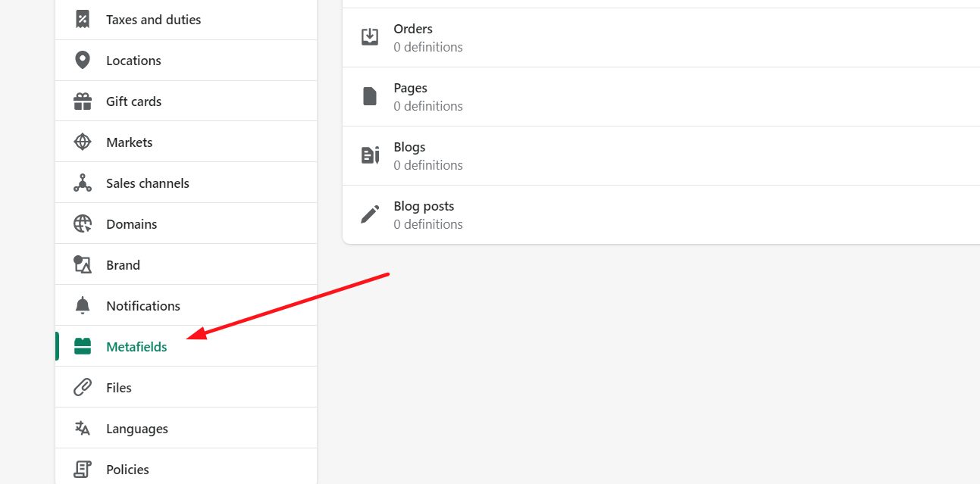
Task: Click the Locations pin icon
Action: click(83, 61)
